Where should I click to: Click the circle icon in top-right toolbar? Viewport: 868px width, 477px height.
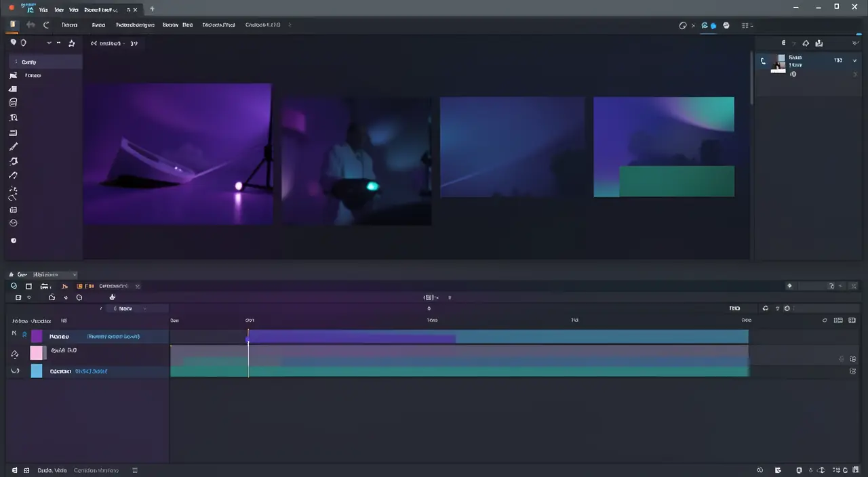[x=683, y=25]
